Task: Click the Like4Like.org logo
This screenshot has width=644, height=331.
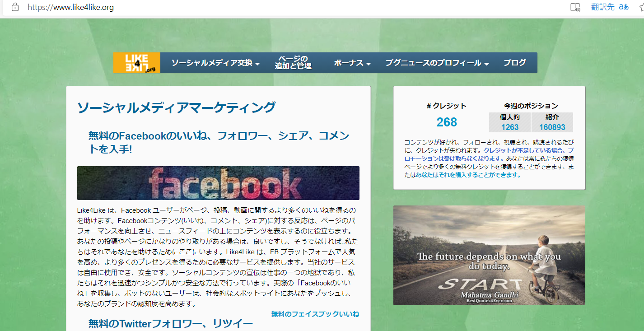Action: 137,63
